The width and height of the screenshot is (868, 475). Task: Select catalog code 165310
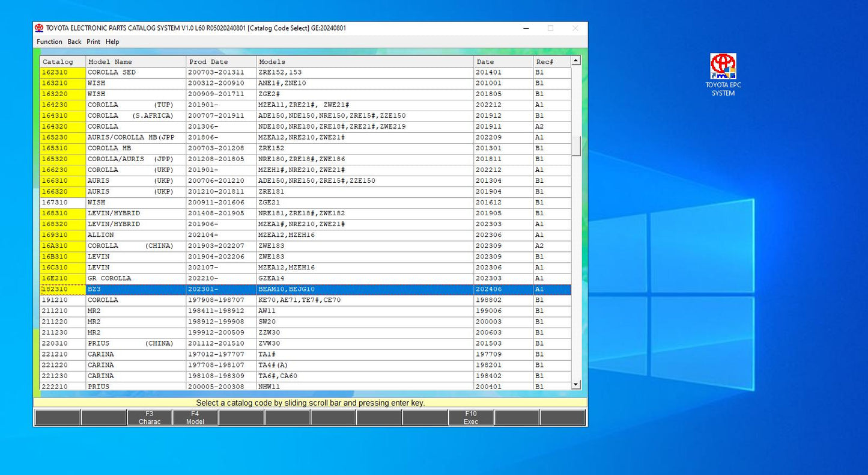pyautogui.click(x=62, y=148)
